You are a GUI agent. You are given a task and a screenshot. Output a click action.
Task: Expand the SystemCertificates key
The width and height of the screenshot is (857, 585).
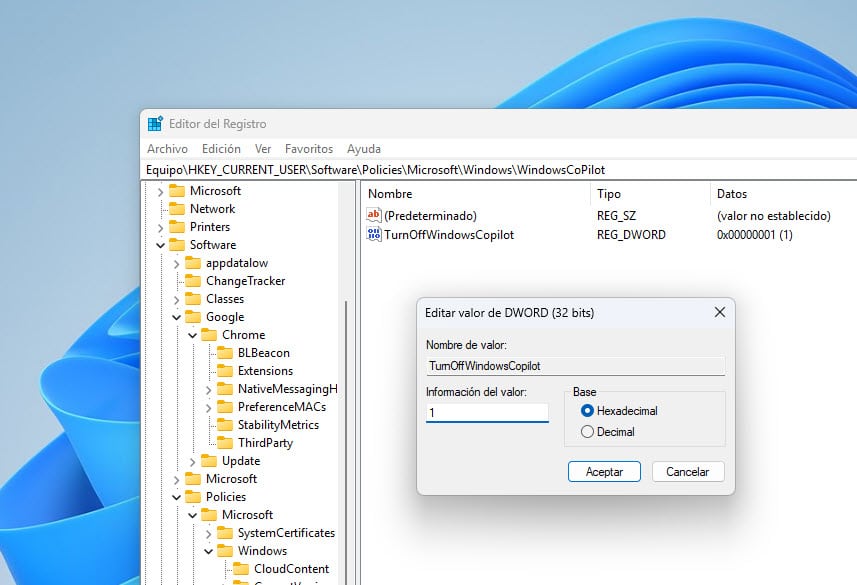(208, 534)
